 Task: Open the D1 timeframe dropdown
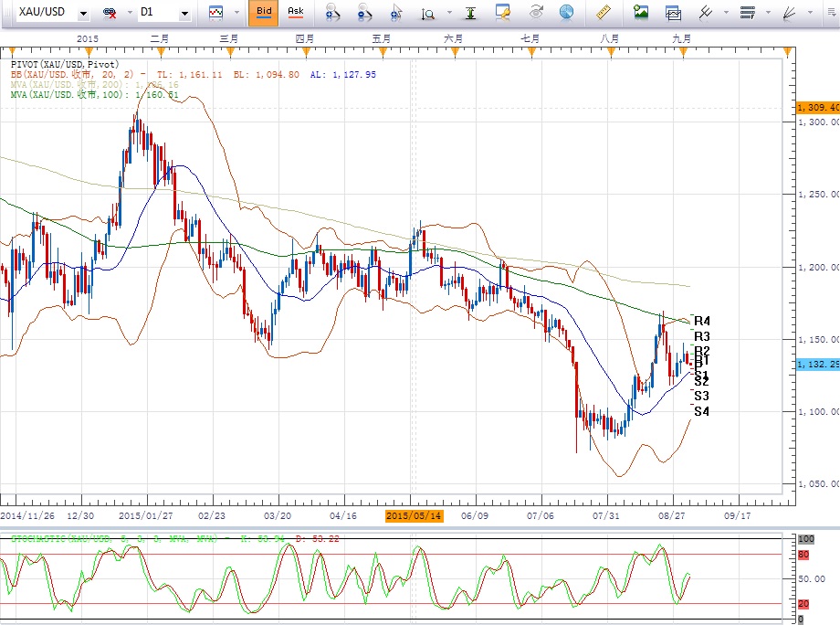(x=184, y=14)
